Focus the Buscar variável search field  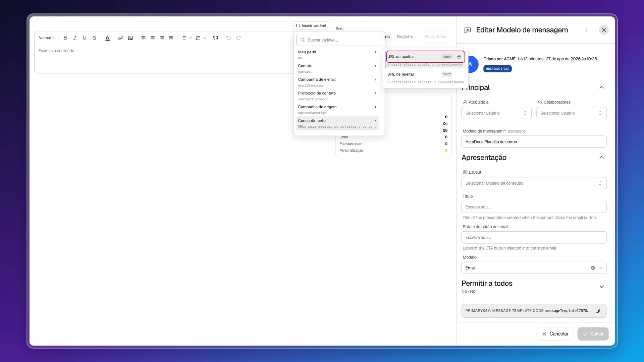point(339,40)
